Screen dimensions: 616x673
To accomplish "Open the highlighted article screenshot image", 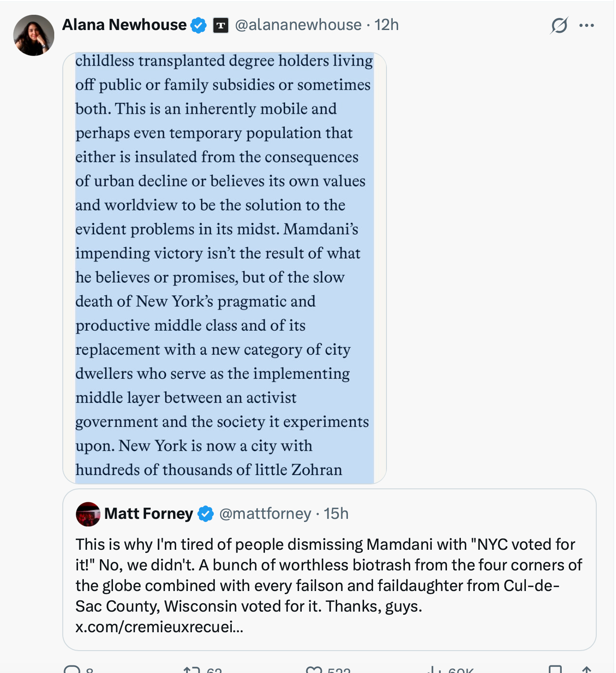I will tap(224, 268).
